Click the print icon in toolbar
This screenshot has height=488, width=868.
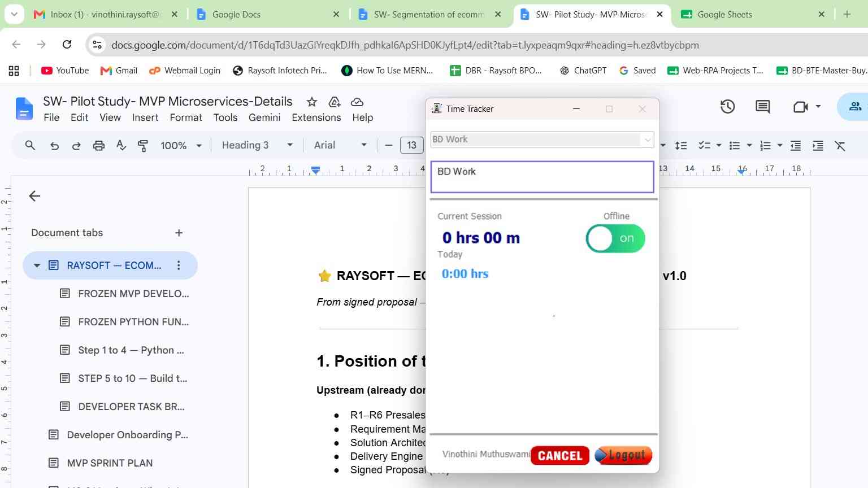tap(99, 146)
